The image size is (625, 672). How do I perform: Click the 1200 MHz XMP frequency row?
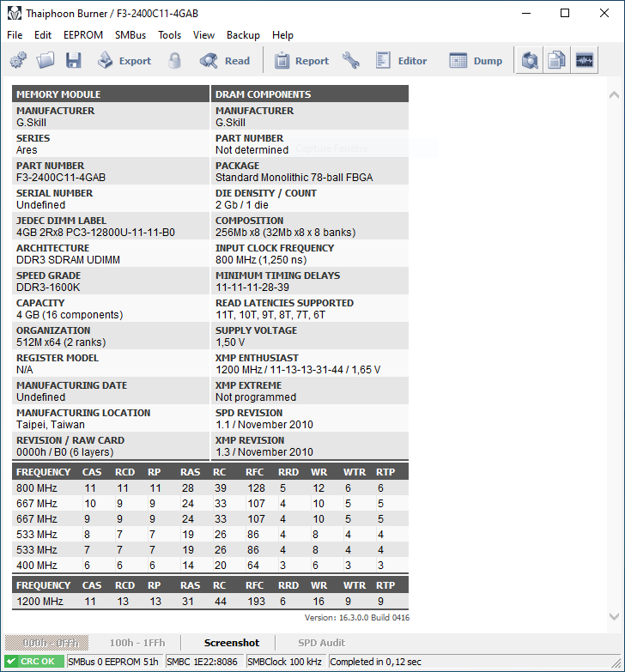pos(210,602)
